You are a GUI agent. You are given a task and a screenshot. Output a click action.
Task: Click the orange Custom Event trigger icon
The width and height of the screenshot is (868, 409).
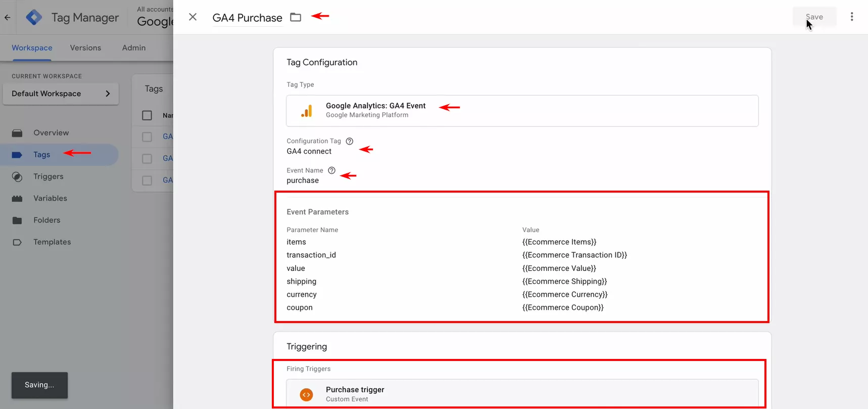pyautogui.click(x=306, y=394)
